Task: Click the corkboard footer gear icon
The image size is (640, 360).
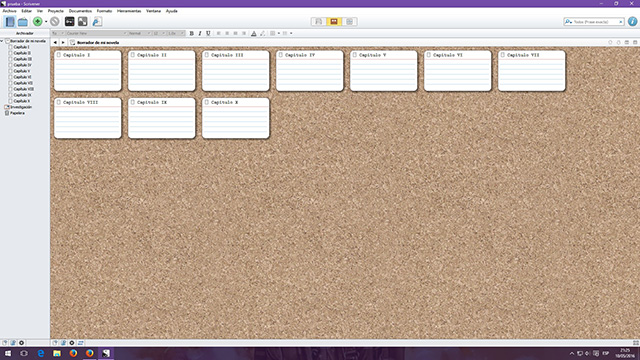Action: coord(72,343)
